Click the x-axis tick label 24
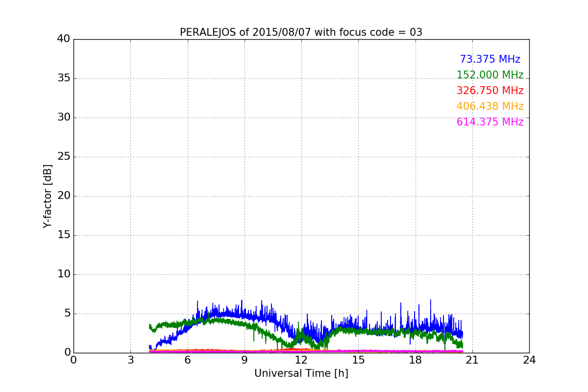This screenshot has width=588, height=392. [529, 360]
